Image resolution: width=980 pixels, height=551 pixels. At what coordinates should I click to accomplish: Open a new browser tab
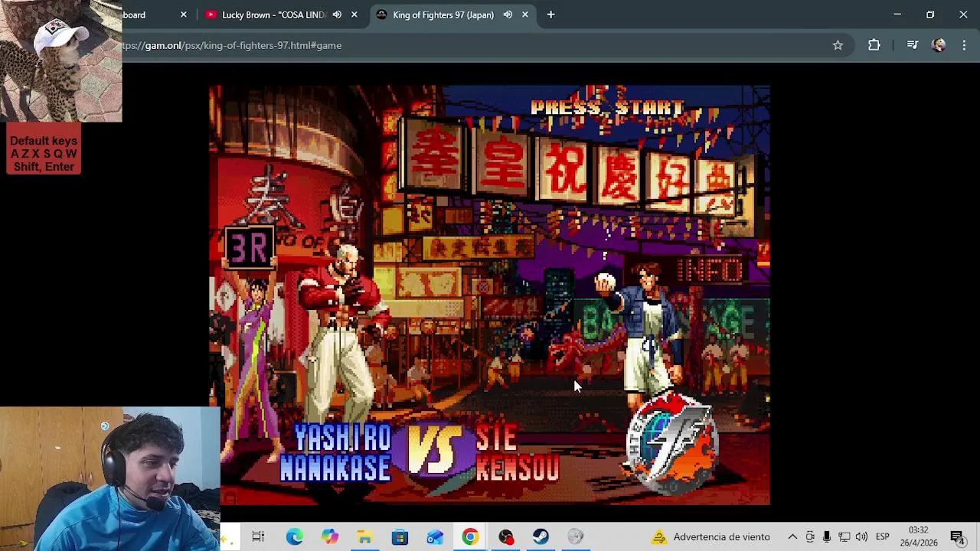point(550,15)
